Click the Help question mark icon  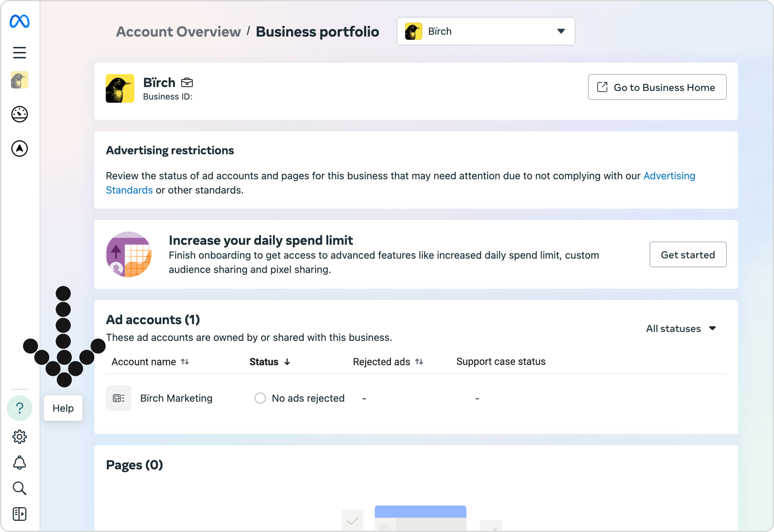(x=19, y=408)
